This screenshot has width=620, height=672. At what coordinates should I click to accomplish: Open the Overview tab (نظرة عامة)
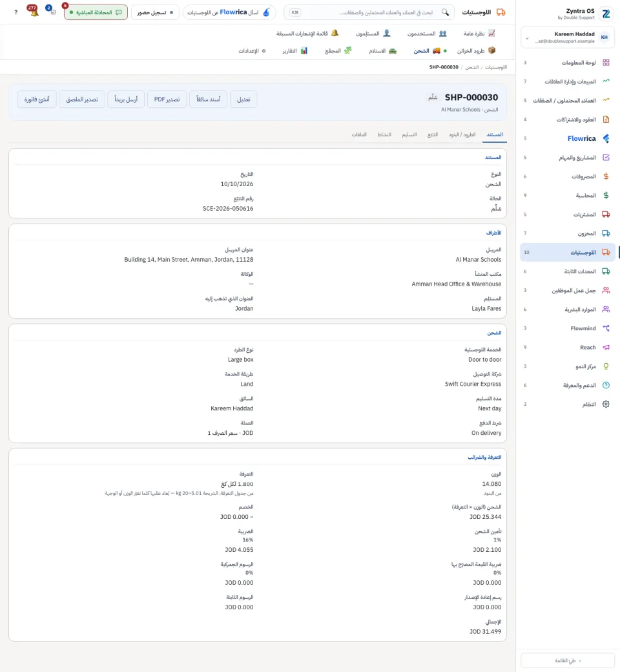[479, 34]
